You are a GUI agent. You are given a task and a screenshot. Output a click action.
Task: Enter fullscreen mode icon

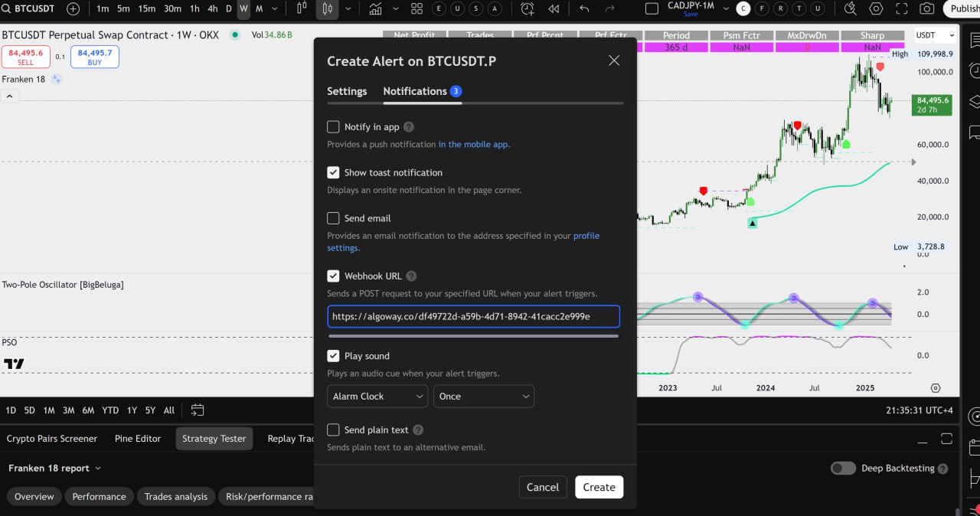902,9
